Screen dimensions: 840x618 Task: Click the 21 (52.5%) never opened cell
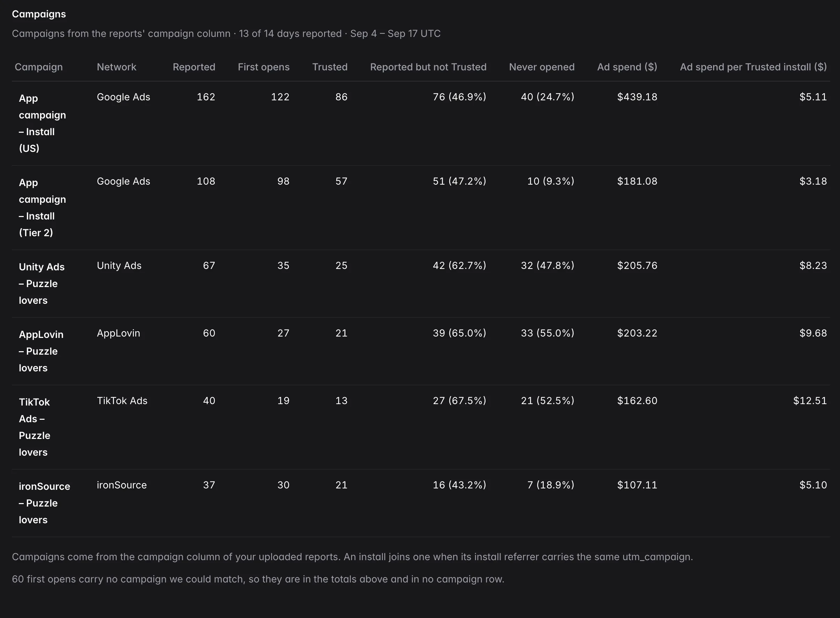(547, 401)
